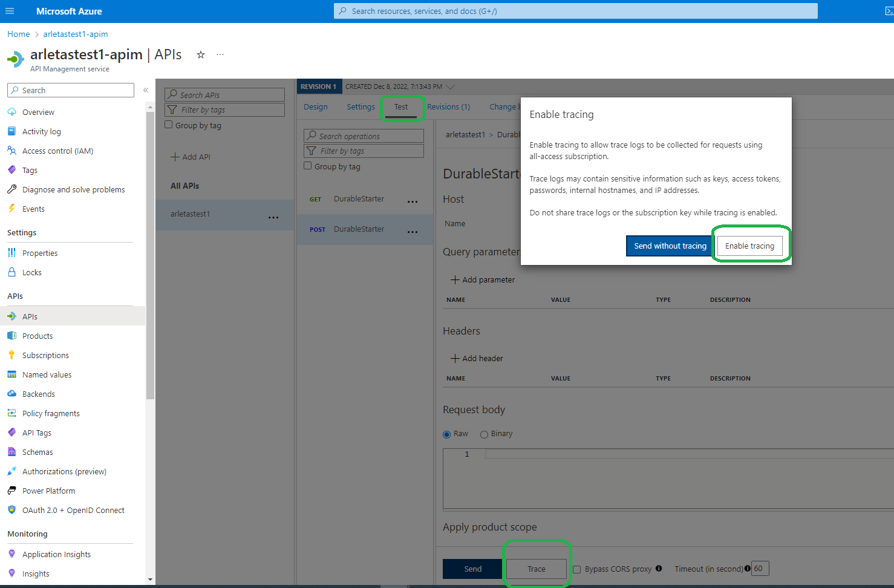Click the Authorizations (preview) icon
This screenshot has height=588, width=894.
11,471
